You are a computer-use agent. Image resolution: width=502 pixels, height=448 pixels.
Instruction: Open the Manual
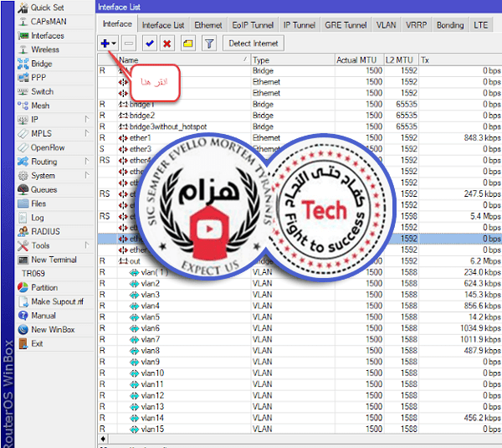coord(54,316)
